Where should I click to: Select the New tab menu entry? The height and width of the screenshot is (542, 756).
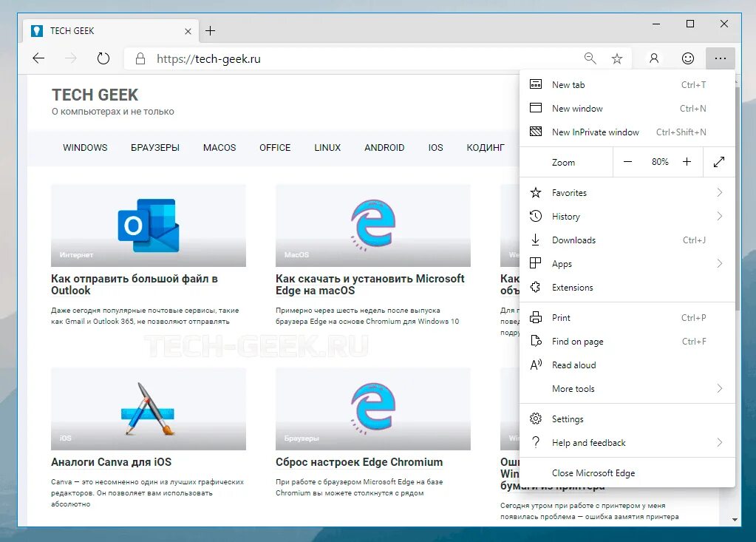click(627, 85)
